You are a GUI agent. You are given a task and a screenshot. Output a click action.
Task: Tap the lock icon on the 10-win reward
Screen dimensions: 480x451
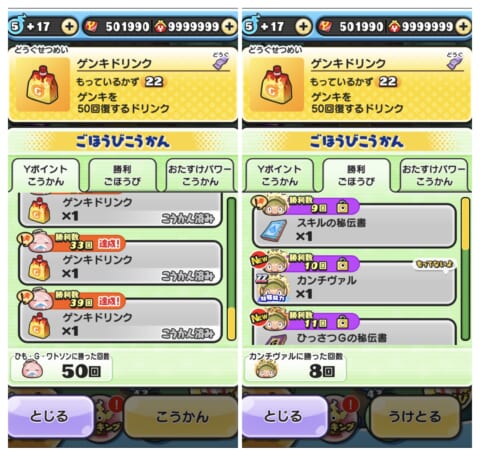[x=342, y=265]
